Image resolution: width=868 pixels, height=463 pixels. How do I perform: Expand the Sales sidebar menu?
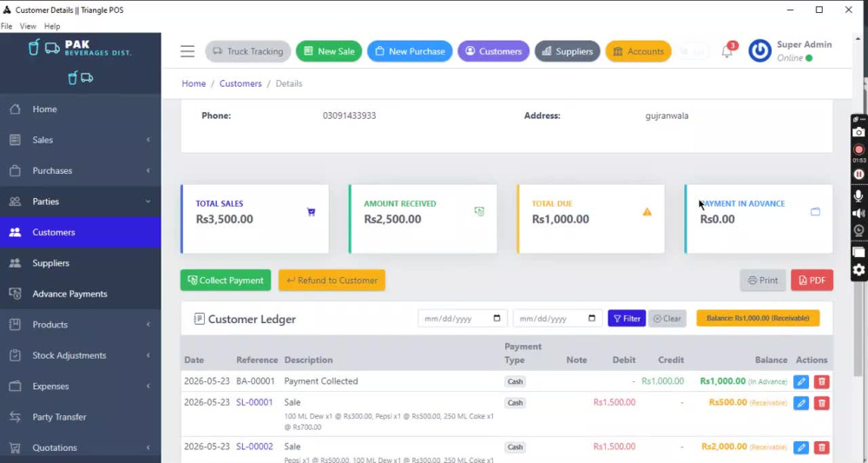point(81,140)
